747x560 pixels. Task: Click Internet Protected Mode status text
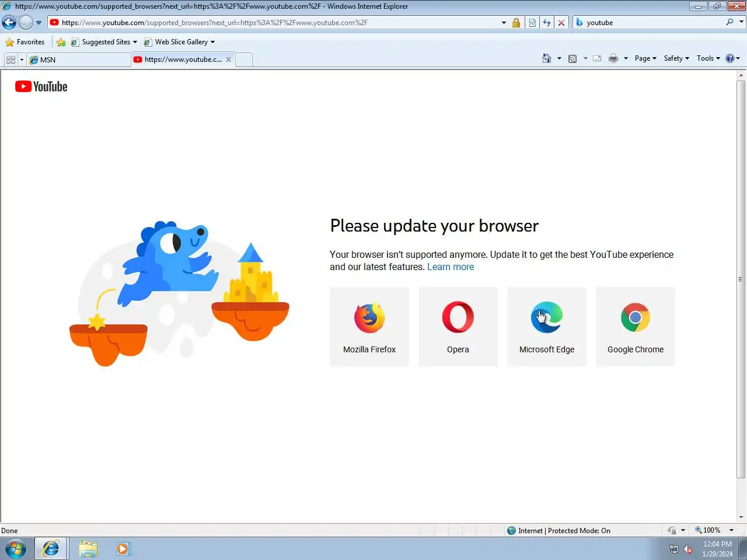click(564, 531)
